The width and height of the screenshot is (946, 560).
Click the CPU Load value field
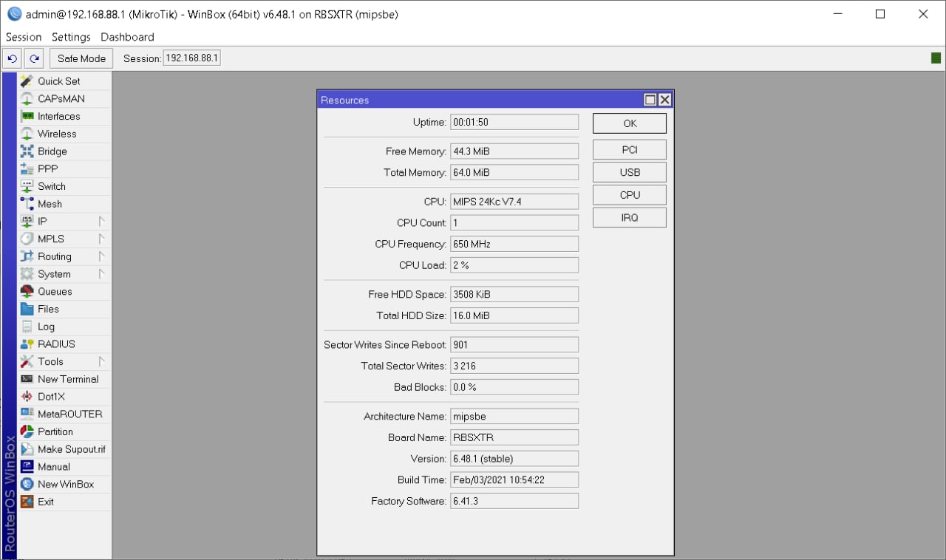tap(514, 265)
